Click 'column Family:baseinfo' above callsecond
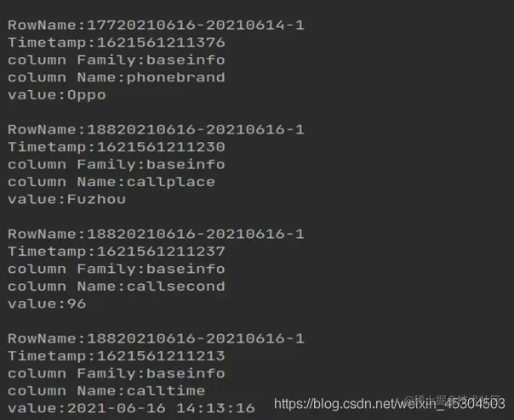 (x=117, y=270)
